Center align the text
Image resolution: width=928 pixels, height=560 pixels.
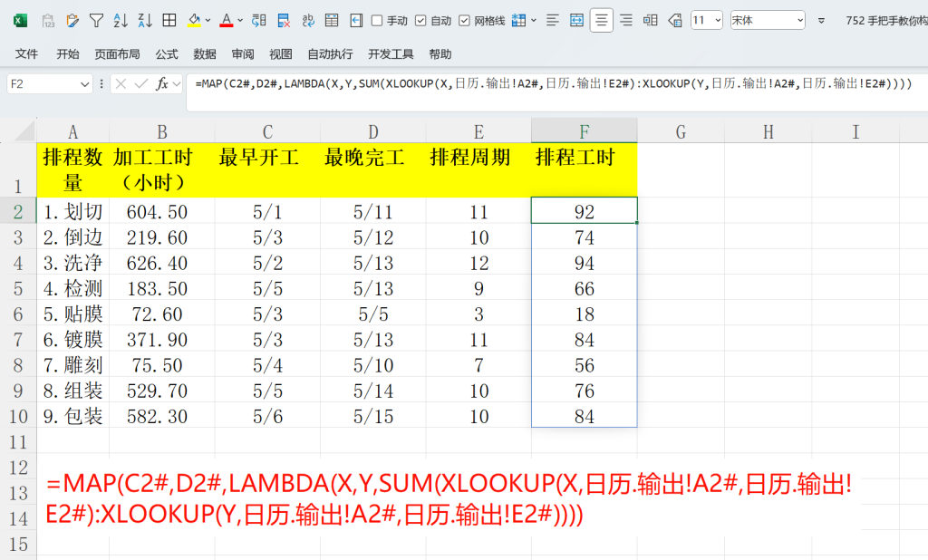[x=602, y=21]
